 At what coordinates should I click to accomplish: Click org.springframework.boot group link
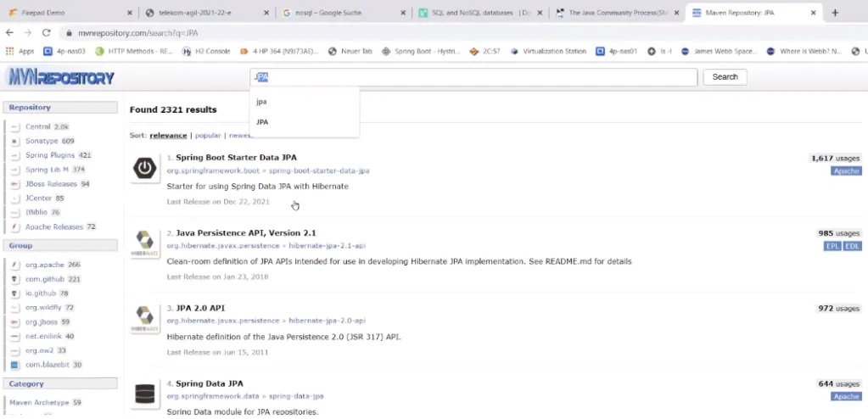click(213, 170)
